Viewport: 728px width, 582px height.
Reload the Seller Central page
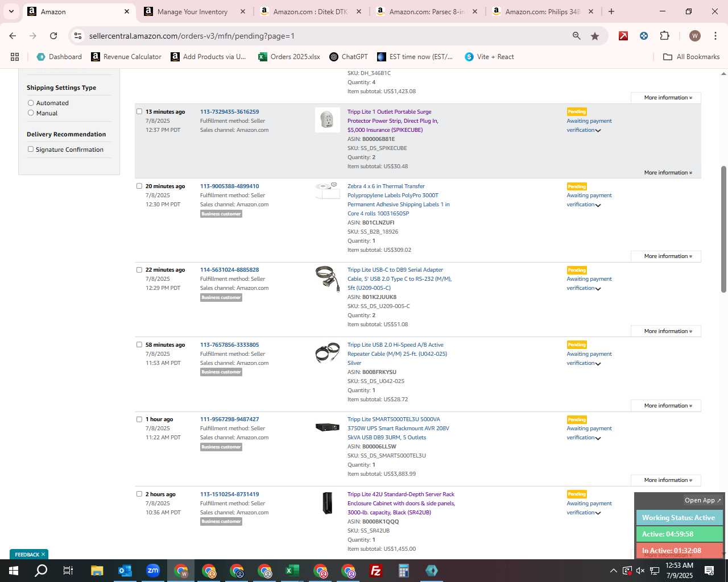[53, 36]
